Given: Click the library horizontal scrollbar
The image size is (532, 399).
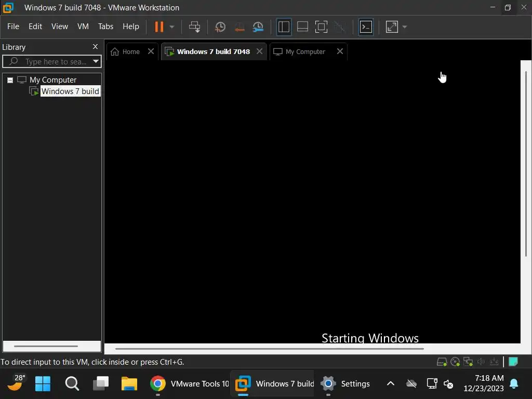Looking at the screenshot, I should tap(46, 346).
